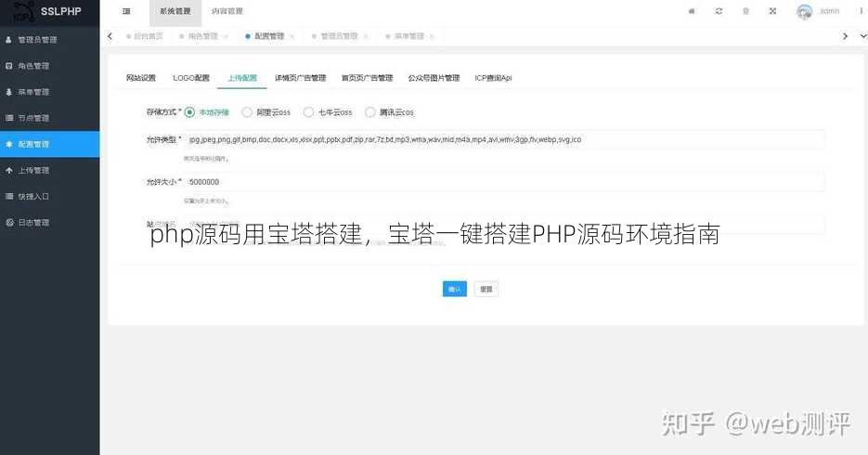The width and height of the screenshot is (868, 455).
Task: Toggle the sidebar collapse icon
Action: pos(126,11)
